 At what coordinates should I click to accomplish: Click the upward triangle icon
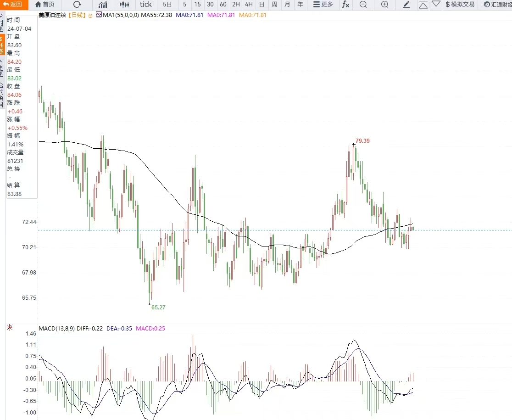point(423,5)
